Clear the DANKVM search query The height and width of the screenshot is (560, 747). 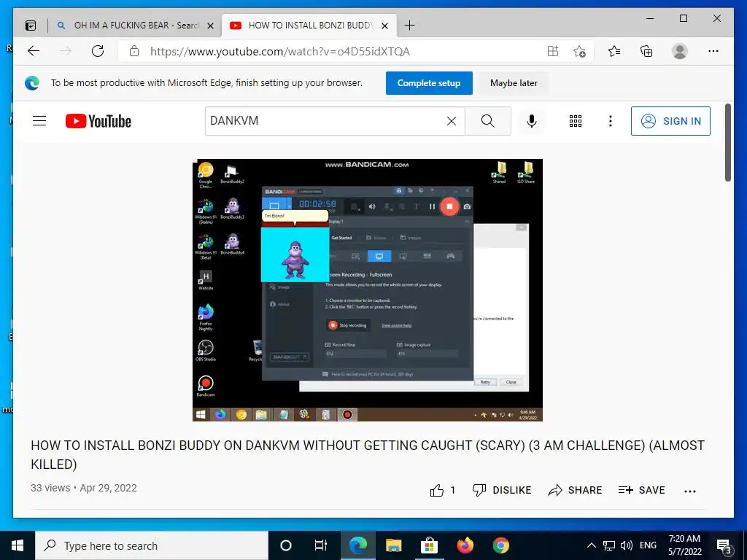451,122
